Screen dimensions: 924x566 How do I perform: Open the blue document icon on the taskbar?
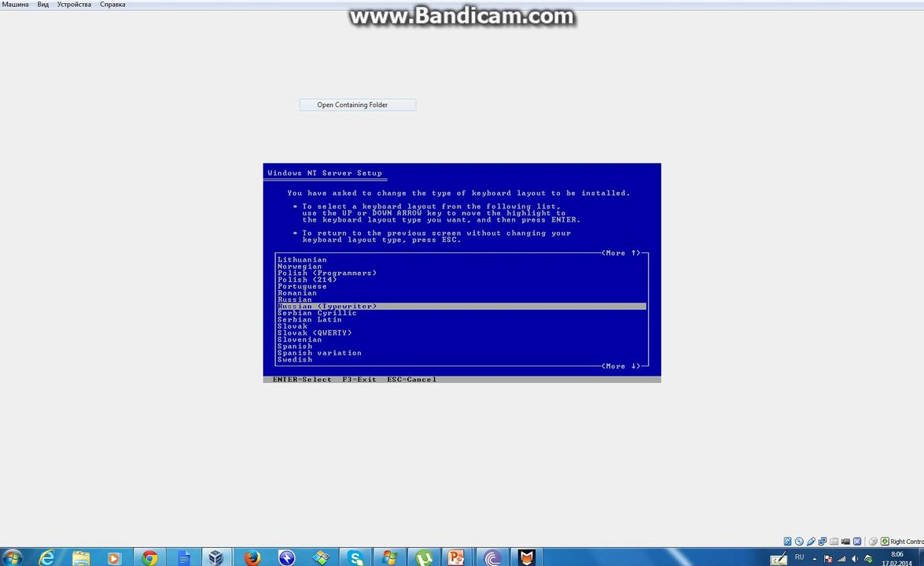click(x=183, y=557)
